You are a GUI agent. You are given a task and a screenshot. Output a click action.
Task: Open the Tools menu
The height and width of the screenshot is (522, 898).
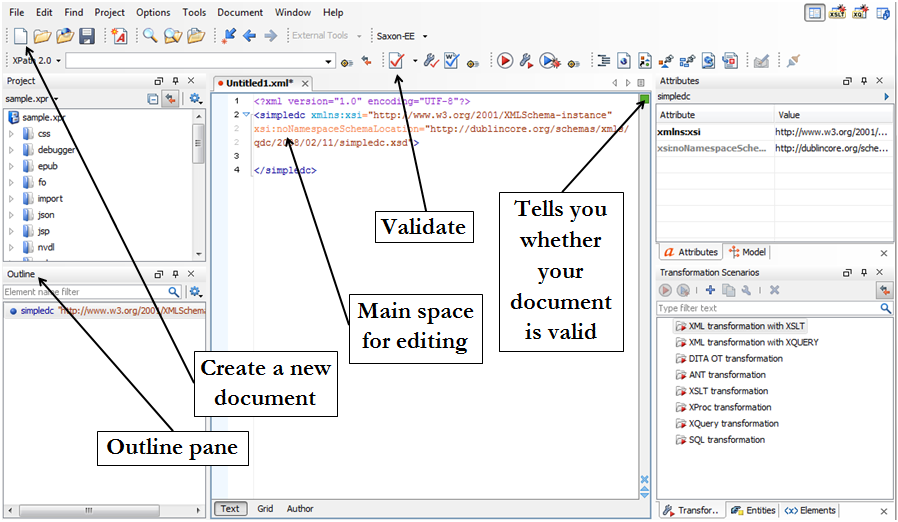coord(194,12)
